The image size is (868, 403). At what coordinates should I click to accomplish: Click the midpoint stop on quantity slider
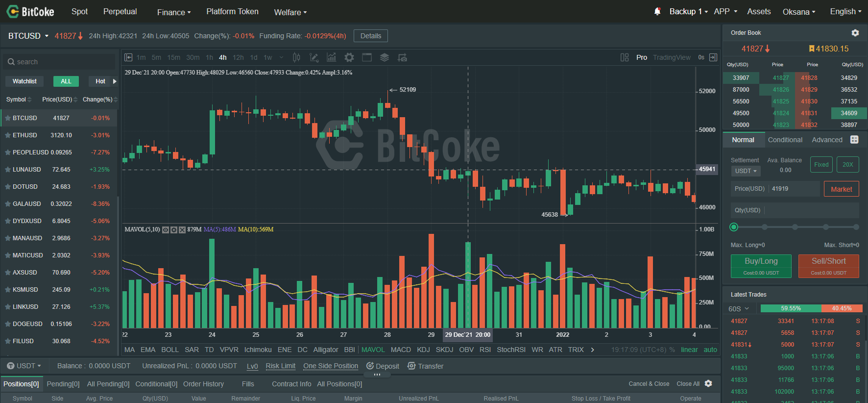[795, 227]
